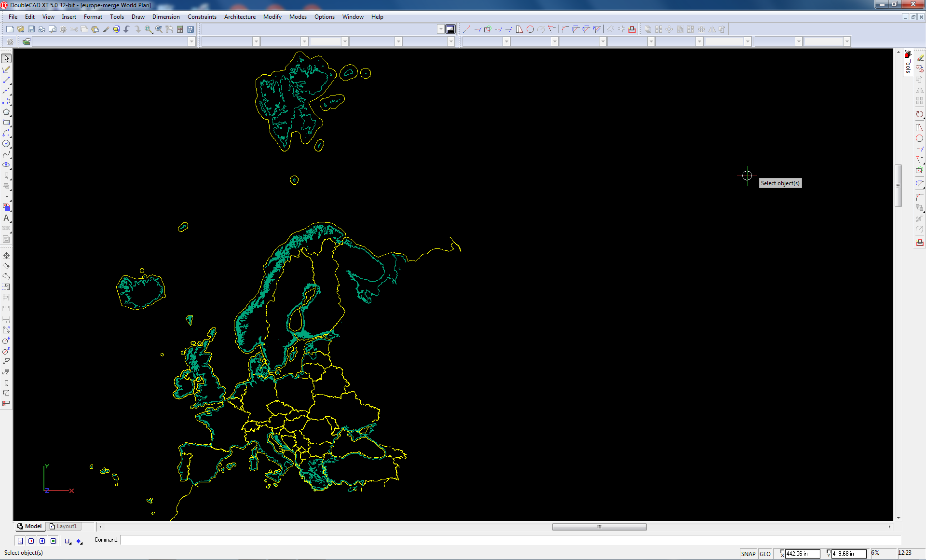Click the Save disk icon

pyautogui.click(x=31, y=29)
